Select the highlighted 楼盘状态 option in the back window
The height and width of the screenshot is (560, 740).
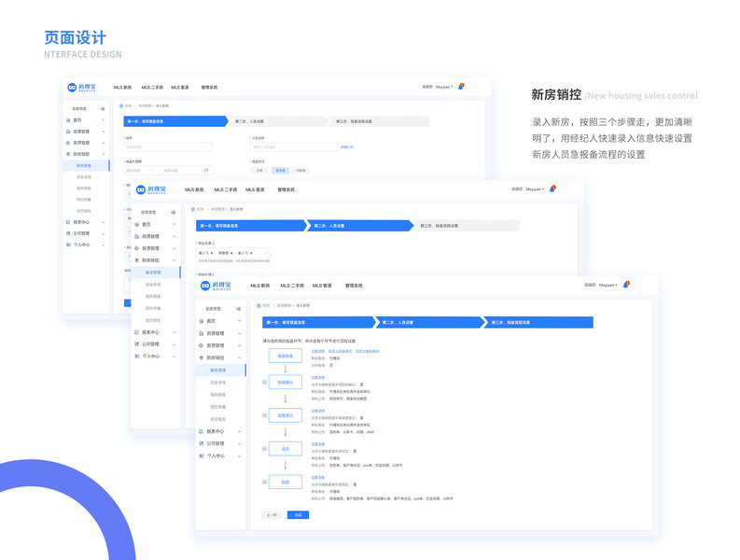click(280, 171)
